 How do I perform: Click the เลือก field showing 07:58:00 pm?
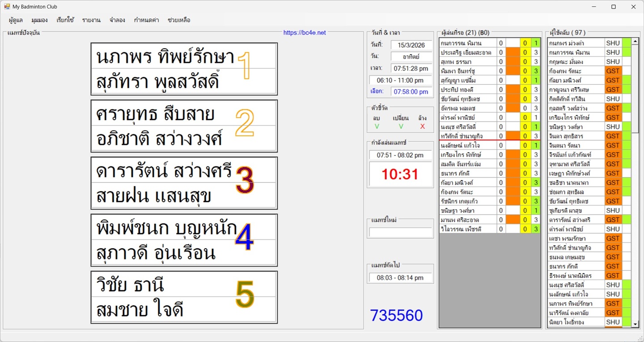point(411,92)
